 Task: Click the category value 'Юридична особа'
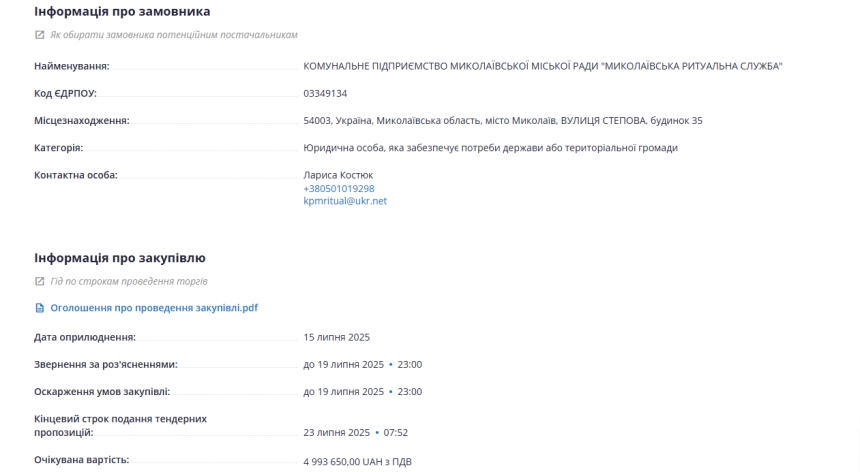[490, 148]
